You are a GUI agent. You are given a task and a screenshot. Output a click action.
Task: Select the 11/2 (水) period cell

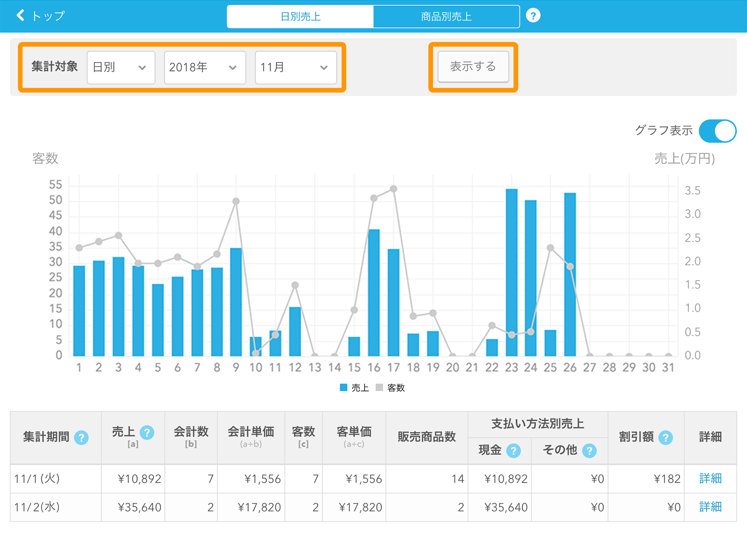pos(56,507)
